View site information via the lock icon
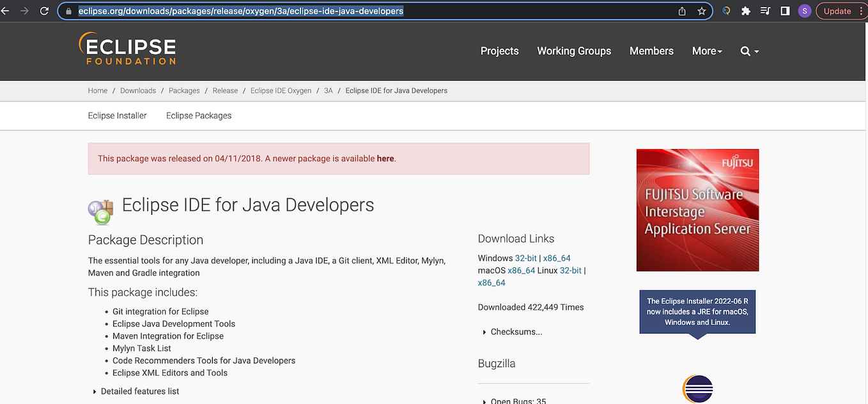 (x=68, y=10)
